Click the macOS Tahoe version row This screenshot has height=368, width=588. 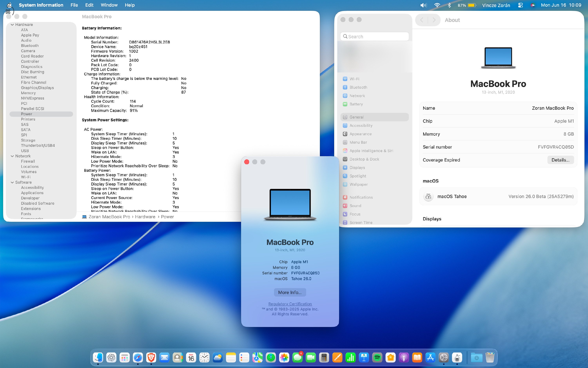(498, 196)
